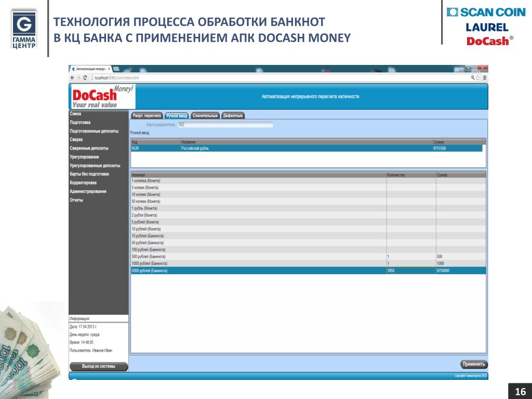Select the "10 копеек (Монета)" row

point(308,194)
